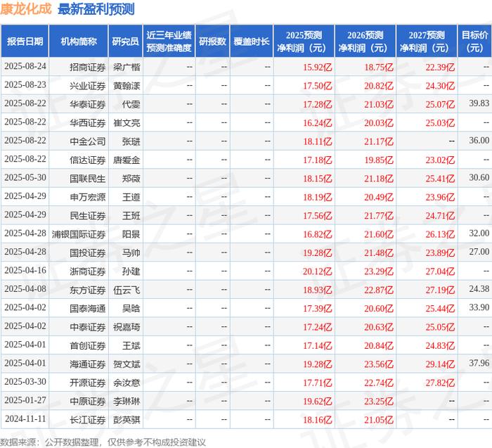Viewport: 492px width, 448px height.
Task: Click researcher name 伍云飞
Action: click(127, 290)
